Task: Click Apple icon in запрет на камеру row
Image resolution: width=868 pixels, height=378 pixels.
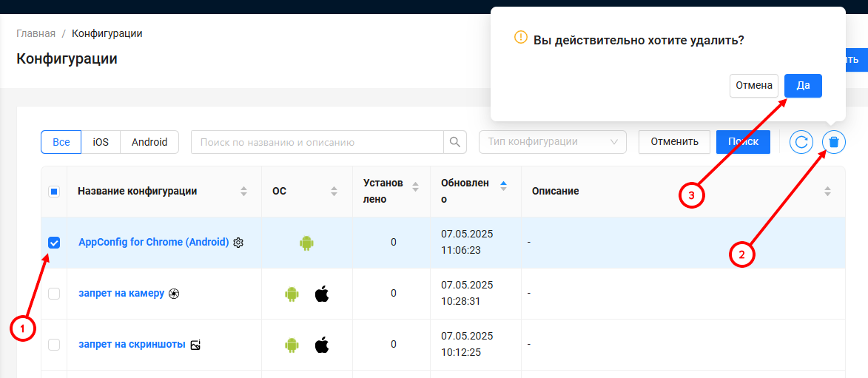Action: click(321, 294)
